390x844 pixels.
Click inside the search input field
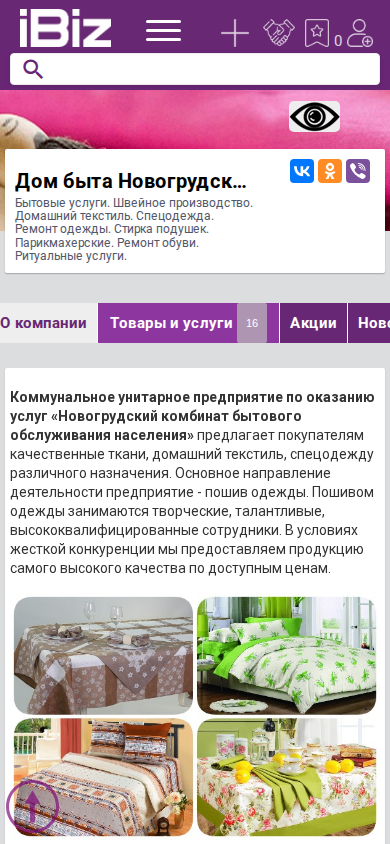(195, 69)
